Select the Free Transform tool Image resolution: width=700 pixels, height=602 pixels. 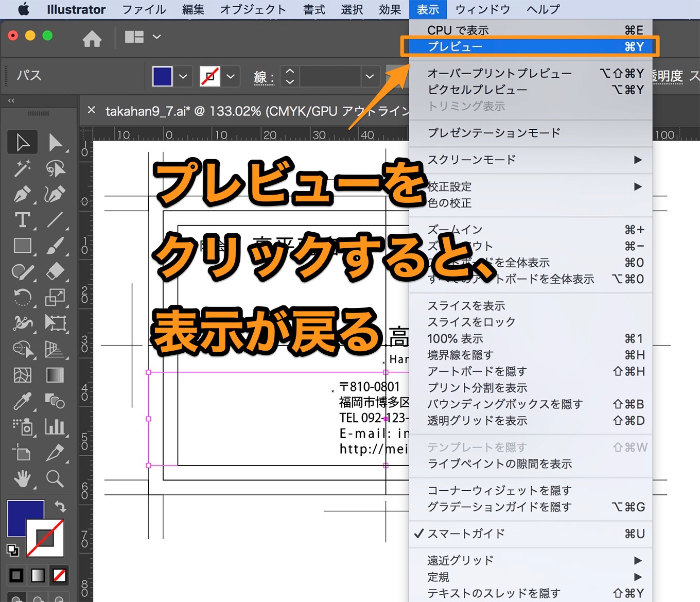pyautogui.click(x=55, y=323)
